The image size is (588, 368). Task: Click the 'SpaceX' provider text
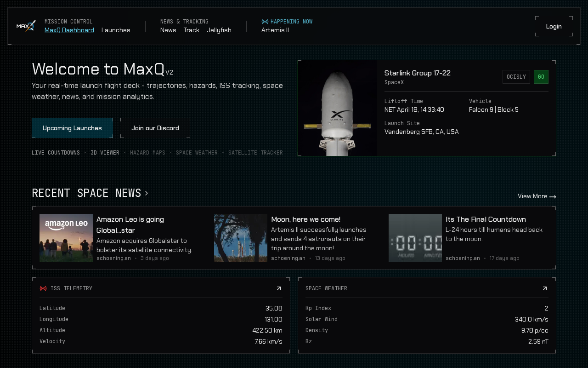tap(394, 82)
